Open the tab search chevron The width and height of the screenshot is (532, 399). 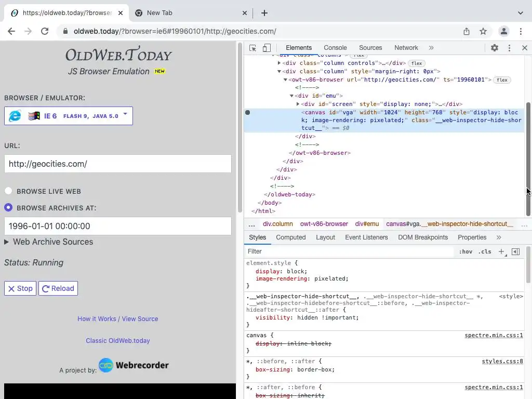521,13
